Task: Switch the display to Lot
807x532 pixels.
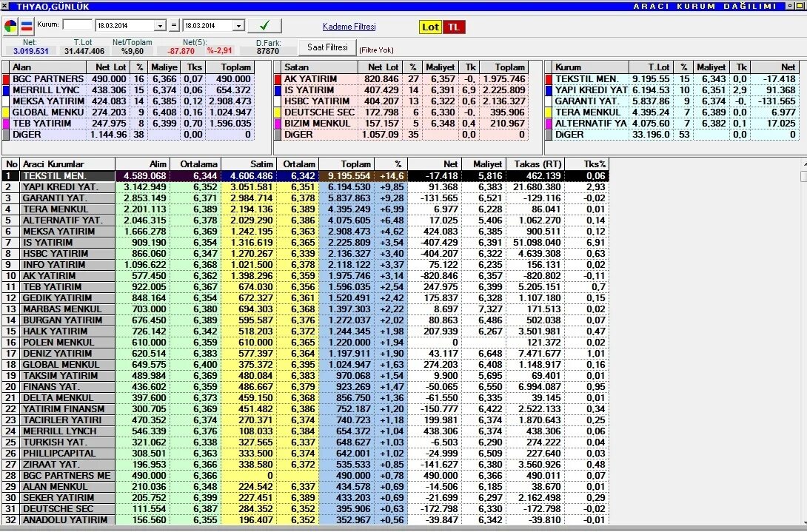Action: [430, 27]
